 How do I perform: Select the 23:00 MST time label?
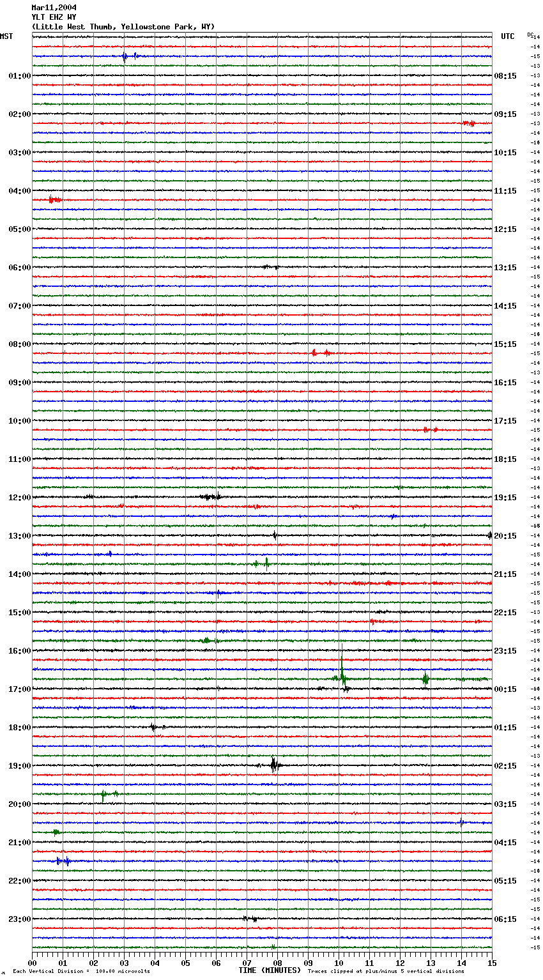click(19, 919)
